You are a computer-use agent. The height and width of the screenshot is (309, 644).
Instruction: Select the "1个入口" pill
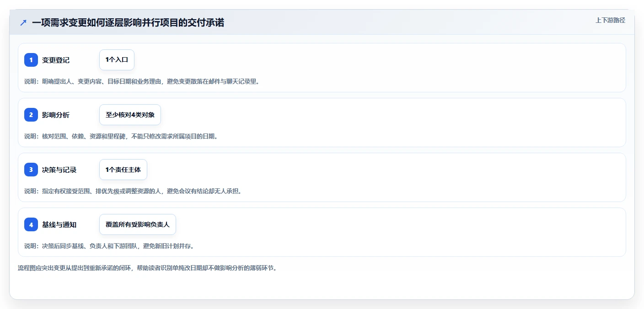coord(117,60)
